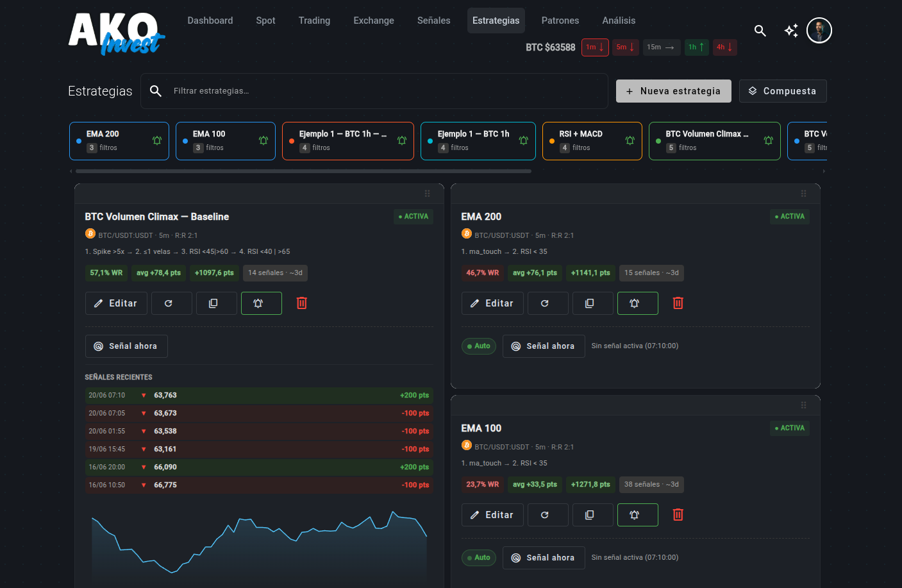Edit the BTC Volumen Climax — Baseline strategy

[116, 303]
